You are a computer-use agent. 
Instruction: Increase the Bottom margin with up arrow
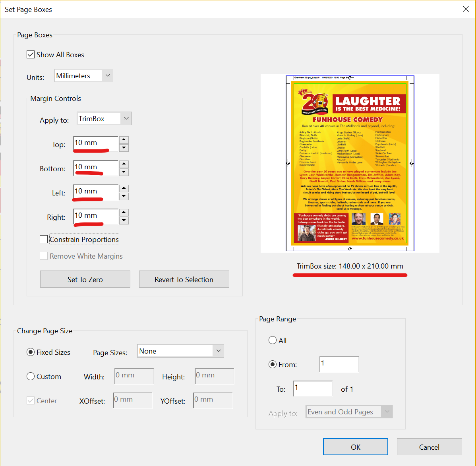tap(124, 164)
